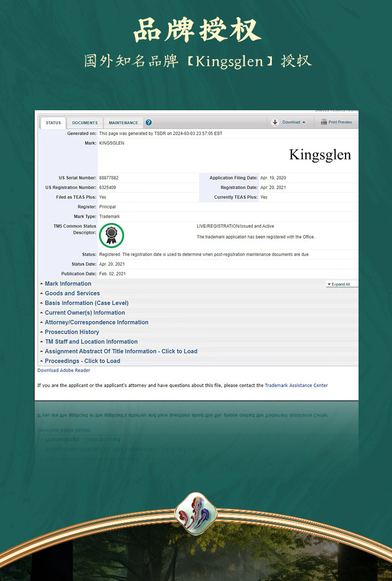Click the Download Adobe Reader link
Image resolution: width=392 pixels, height=581 pixels.
click(64, 370)
